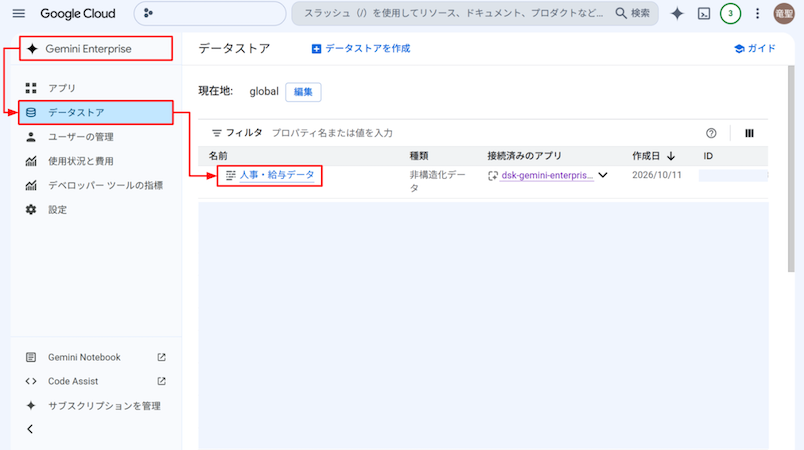804x450 pixels.
Task: Open the three-dot more options menu
Action: (x=757, y=14)
